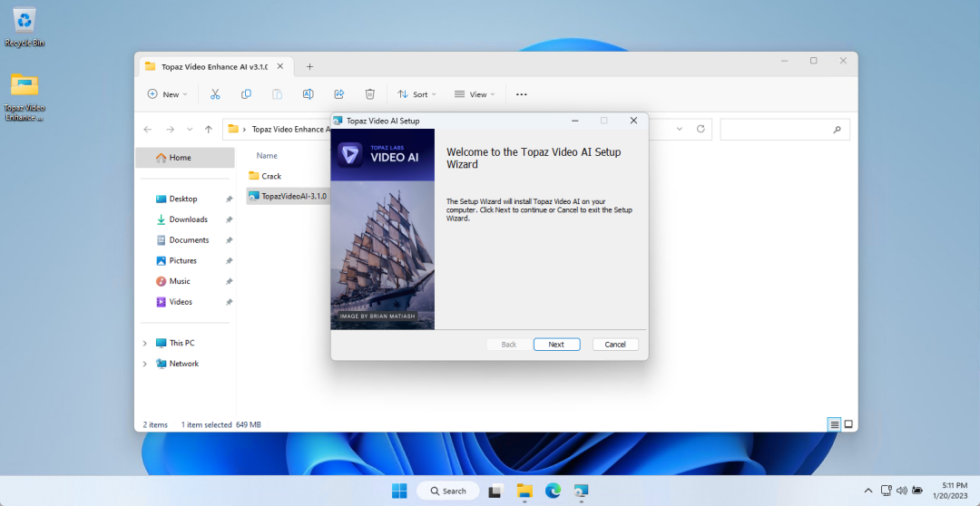Screen dimensions: 980x506
Task: Open Task View from the taskbar
Action: [496, 491]
